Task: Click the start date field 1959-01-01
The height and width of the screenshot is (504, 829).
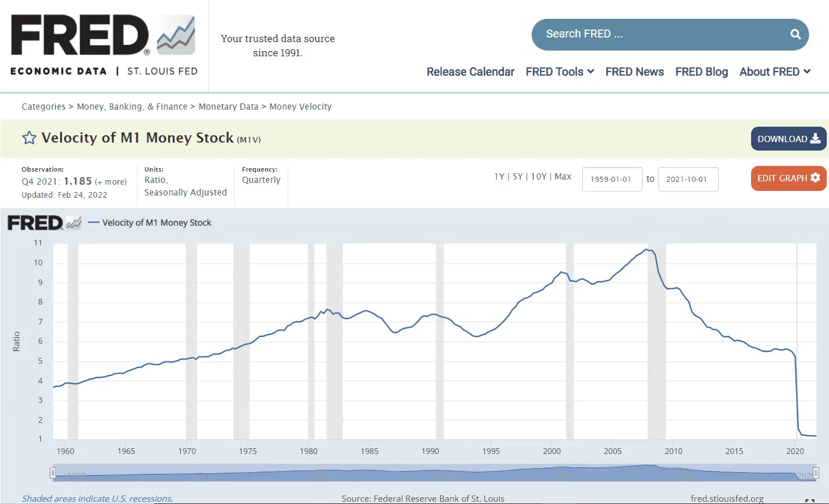Action: (612, 179)
